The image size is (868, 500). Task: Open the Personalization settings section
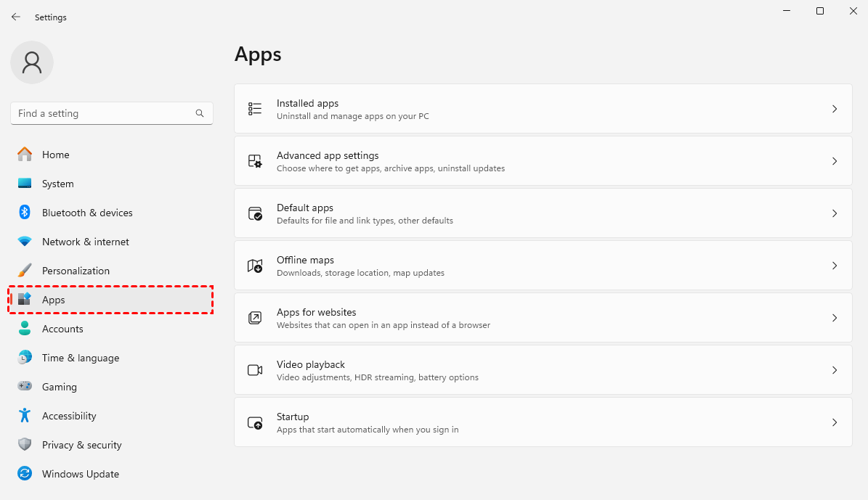76,271
